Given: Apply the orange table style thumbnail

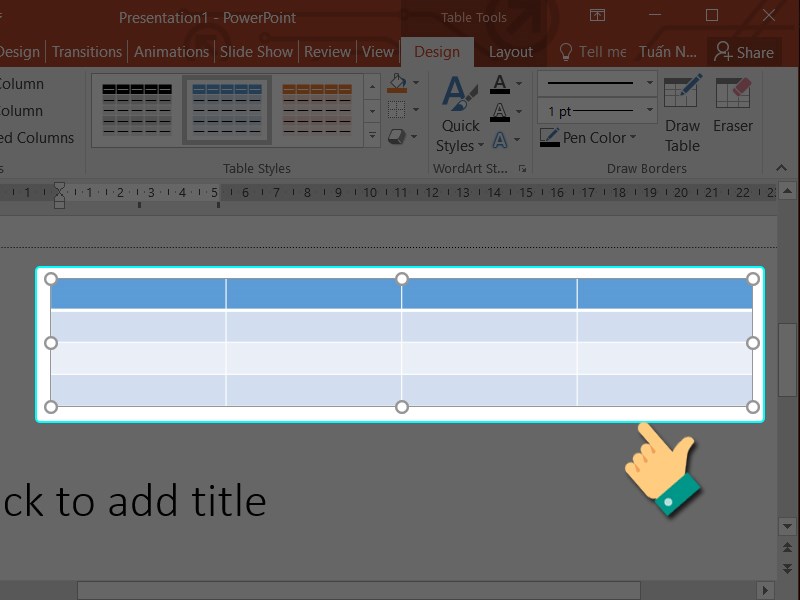Looking at the screenshot, I should (316, 109).
